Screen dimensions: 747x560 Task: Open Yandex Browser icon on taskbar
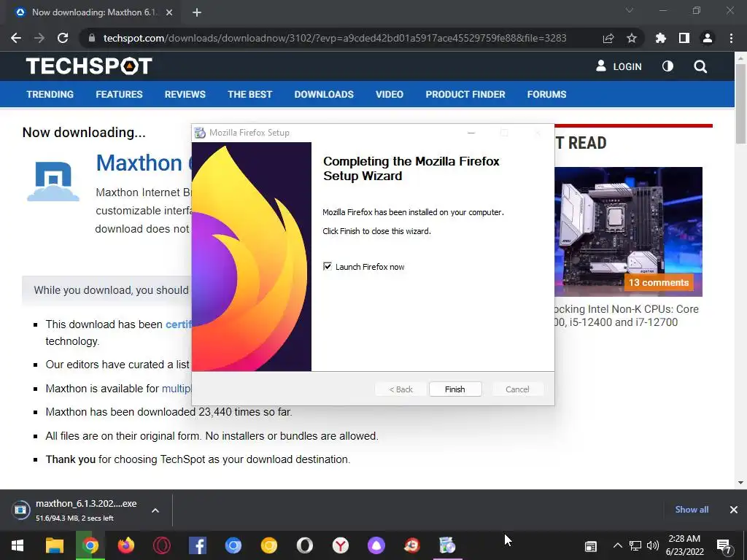[340, 545]
